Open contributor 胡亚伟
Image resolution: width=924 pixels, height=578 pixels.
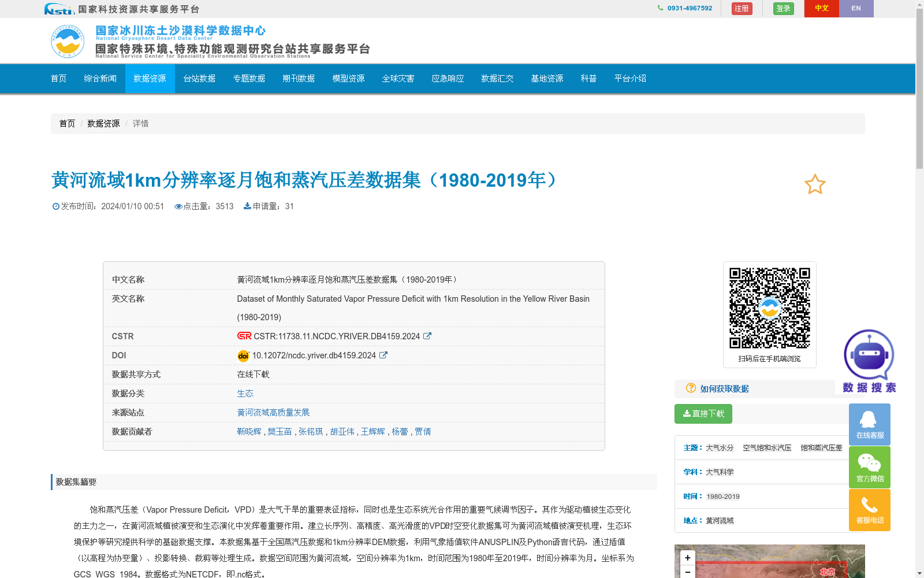click(342, 432)
